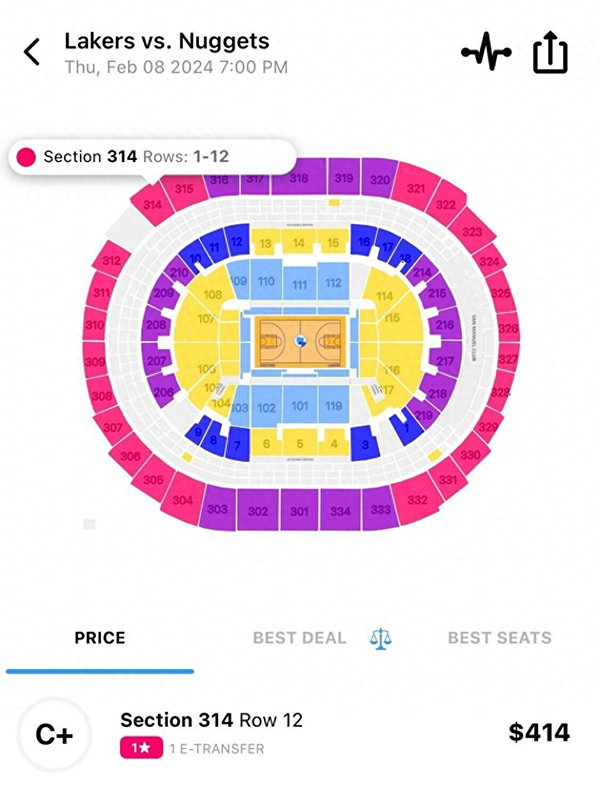This screenshot has height=788, width=600.
Task: Open the price activity pulse icon
Action: pyautogui.click(x=486, y=52)
